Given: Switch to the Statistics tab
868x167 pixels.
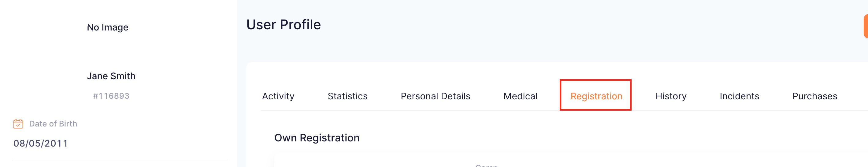Looking at the screenshot, I should 347,96.
